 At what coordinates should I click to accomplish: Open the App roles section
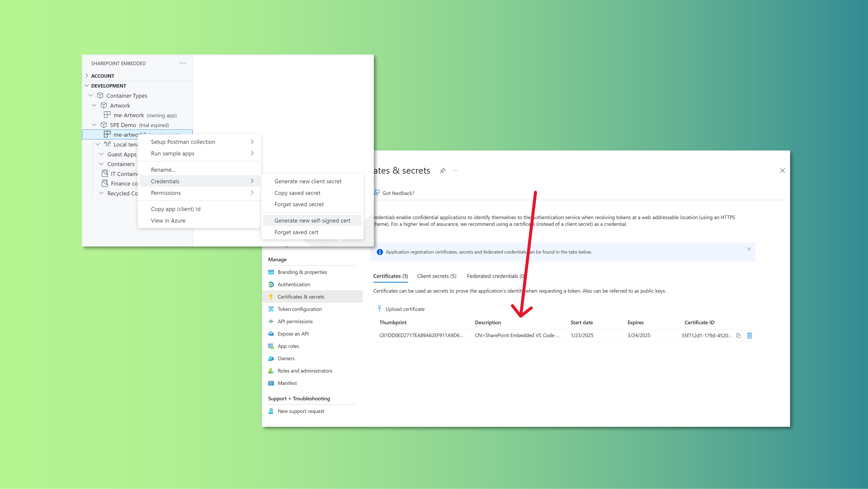(x=288, y=346)
